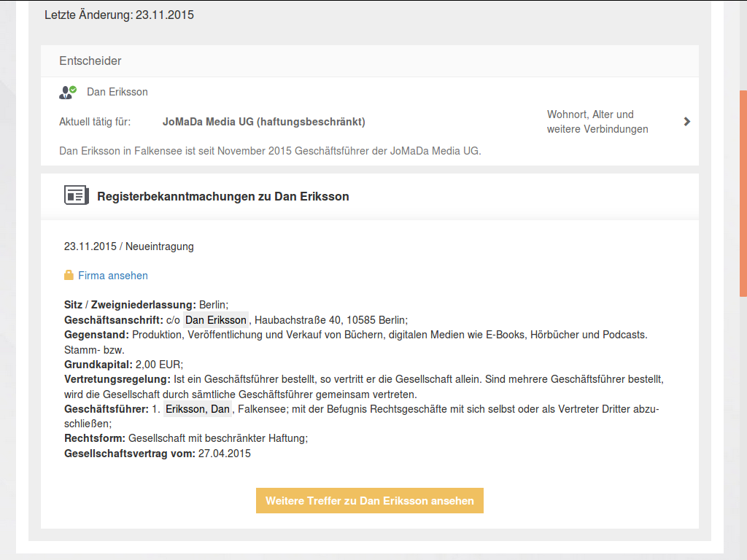Click the Dan Eriksson name under Entscheider
Screen dimensions: 747x560
(117, 92)
